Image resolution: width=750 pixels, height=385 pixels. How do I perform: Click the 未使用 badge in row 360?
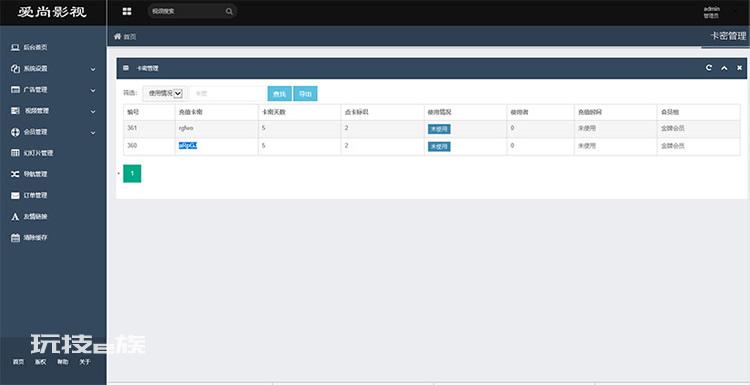439,146
